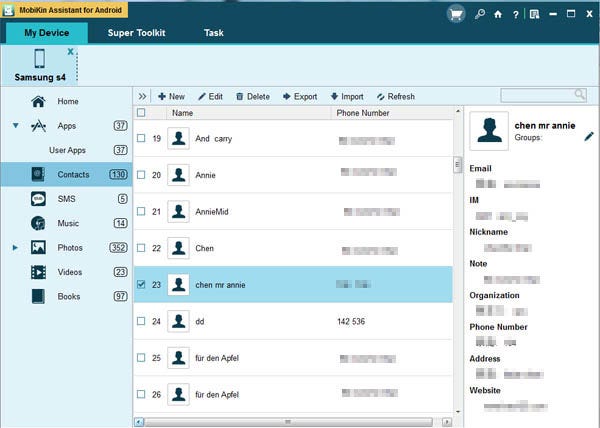Click the vertical scrollbar thumb in contact list
This screenshot has height=428, width=600.
tap(458, 165)
